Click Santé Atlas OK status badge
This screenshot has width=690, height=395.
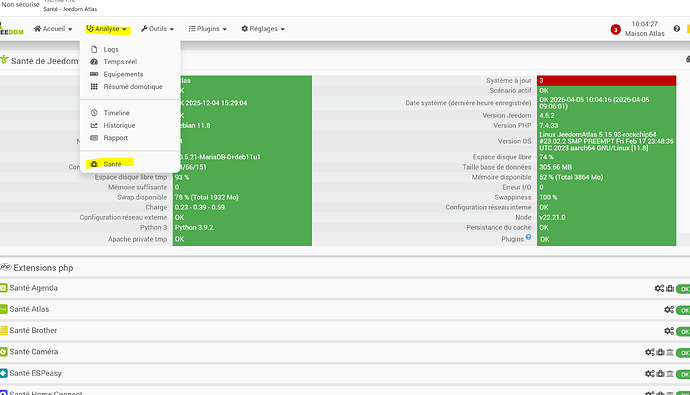tap(683, 310)
